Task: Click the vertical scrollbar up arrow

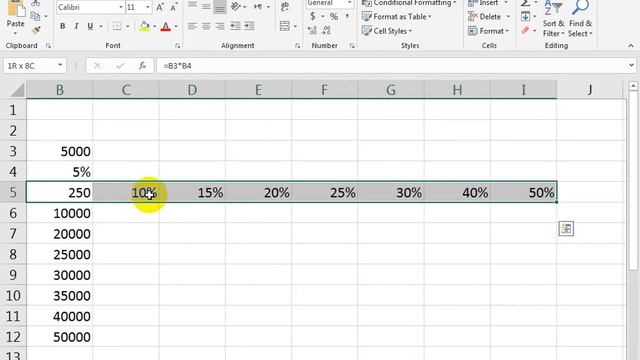Action: 633,86
